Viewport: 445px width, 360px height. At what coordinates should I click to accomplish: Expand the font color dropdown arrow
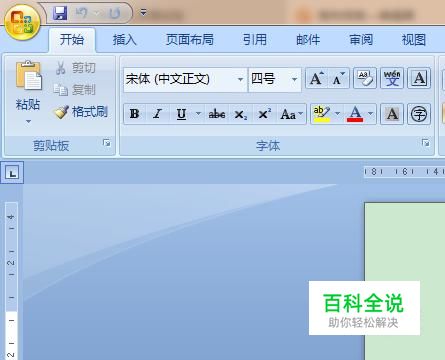click(371, 114)
